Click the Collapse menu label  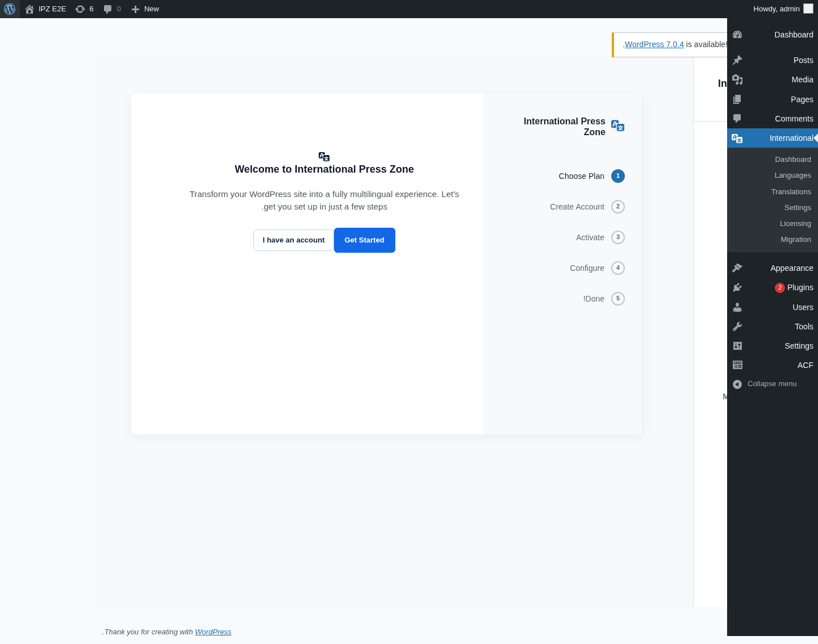coord(772,384)
